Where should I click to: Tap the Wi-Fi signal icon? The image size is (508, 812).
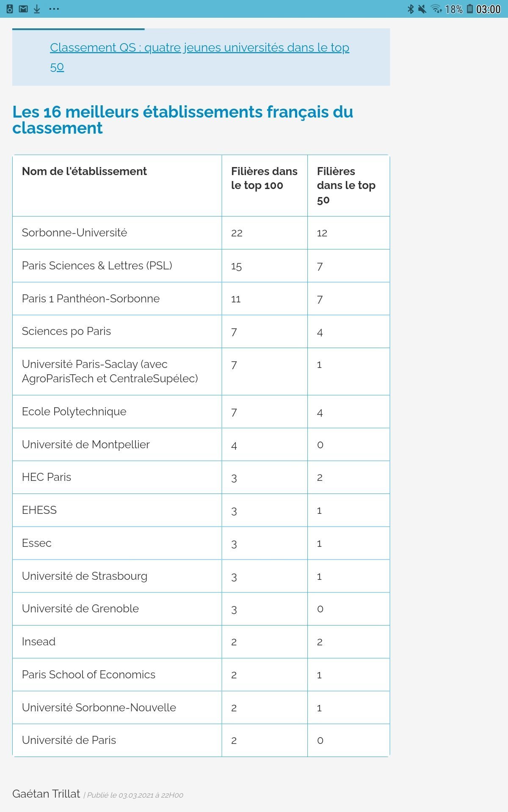pyautogui.click(x=436, y=9)
